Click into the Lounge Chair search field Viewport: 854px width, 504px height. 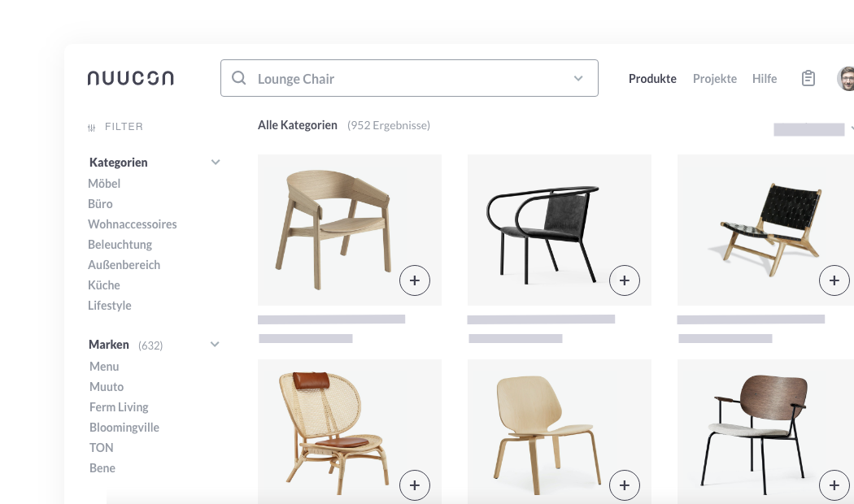[x=409, y=78]
